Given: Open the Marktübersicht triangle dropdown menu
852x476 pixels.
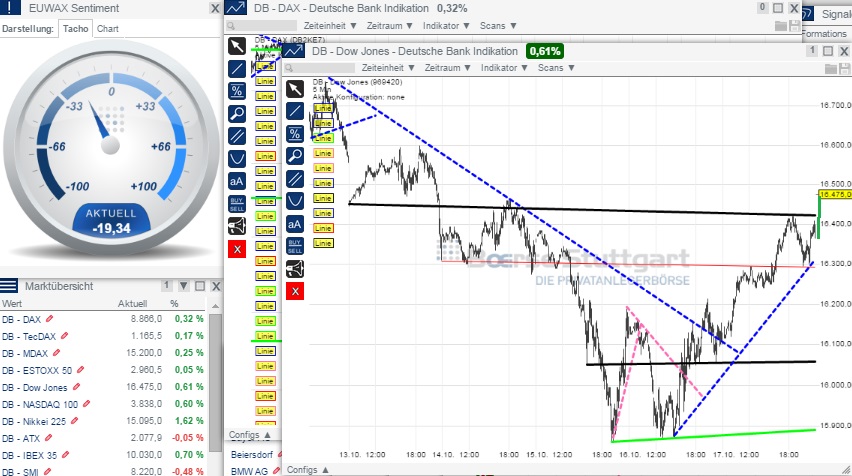Looking at the screenshot, I should (x=184, y=286).
